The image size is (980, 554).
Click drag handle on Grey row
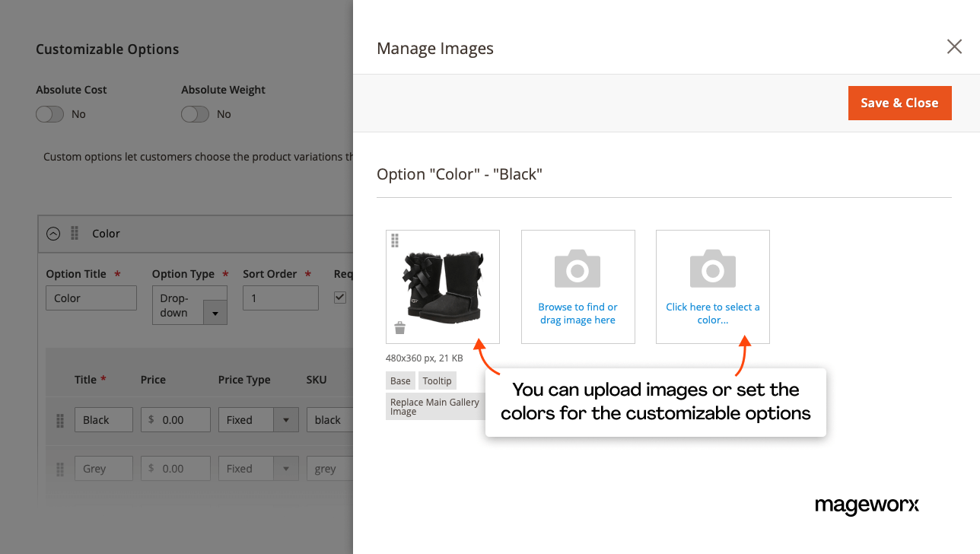pos(60,469)
